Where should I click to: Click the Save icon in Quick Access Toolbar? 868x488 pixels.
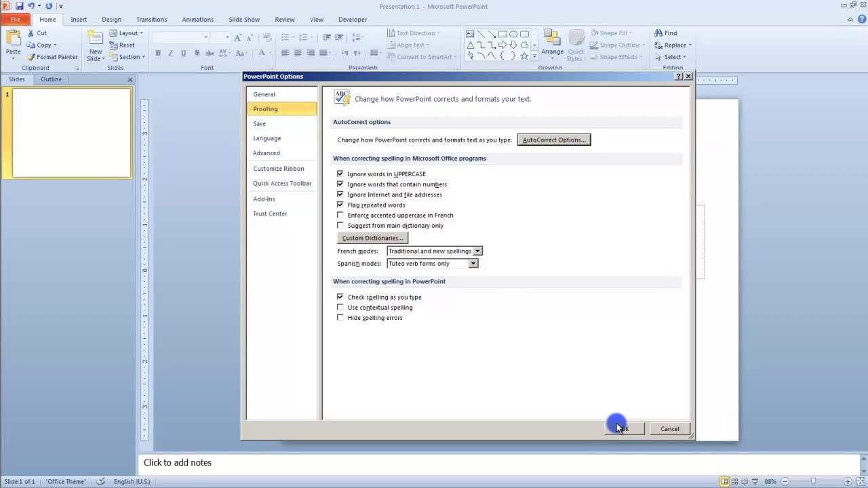(x=19, y=6)
